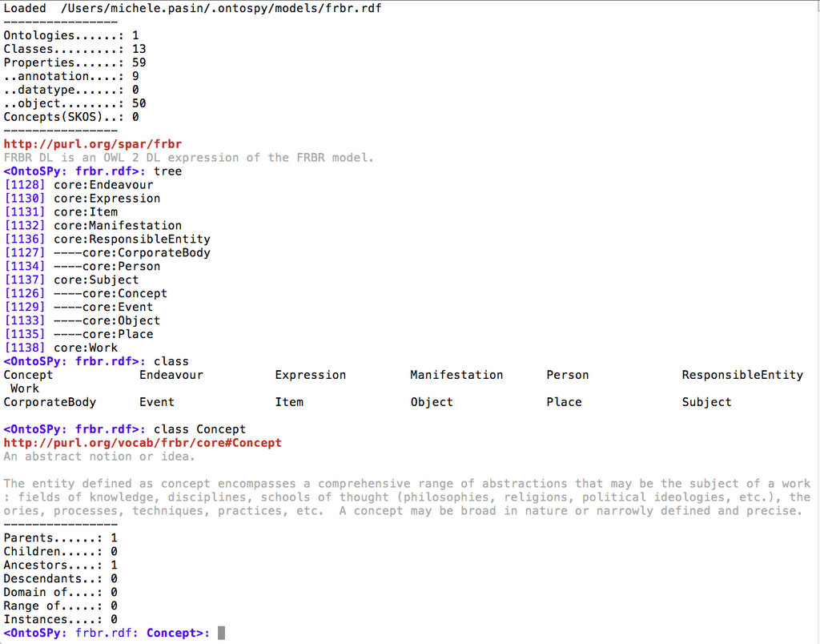Click 'ResponsibleEntity' in the class listing
This screenshot has width=820, height=644.
point(742,375)
